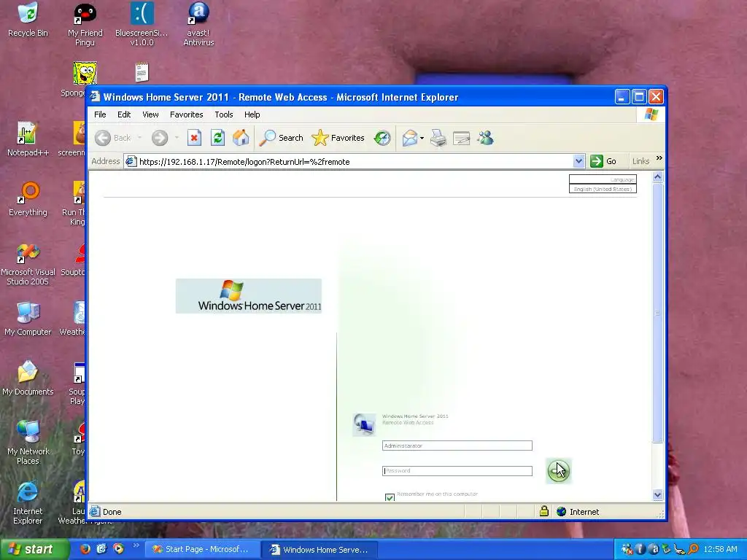747x560 pixels.
Task: Print the page with printer icon
Action: click(x=438, y=138)
